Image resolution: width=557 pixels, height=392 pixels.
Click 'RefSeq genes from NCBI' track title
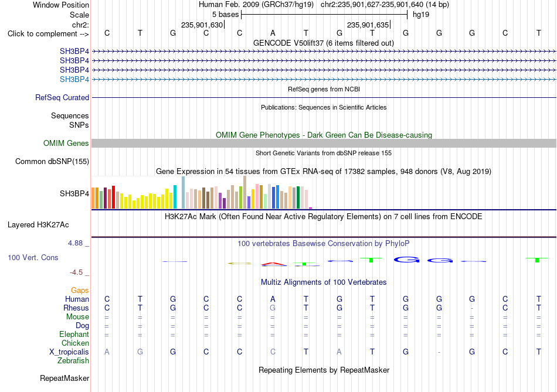324,89
